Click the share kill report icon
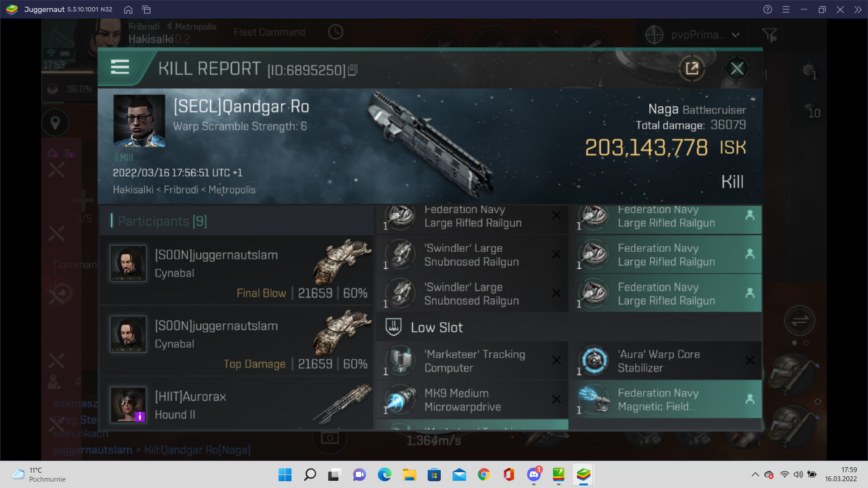Screen dimensions: 868x488 tap(692, 69)
